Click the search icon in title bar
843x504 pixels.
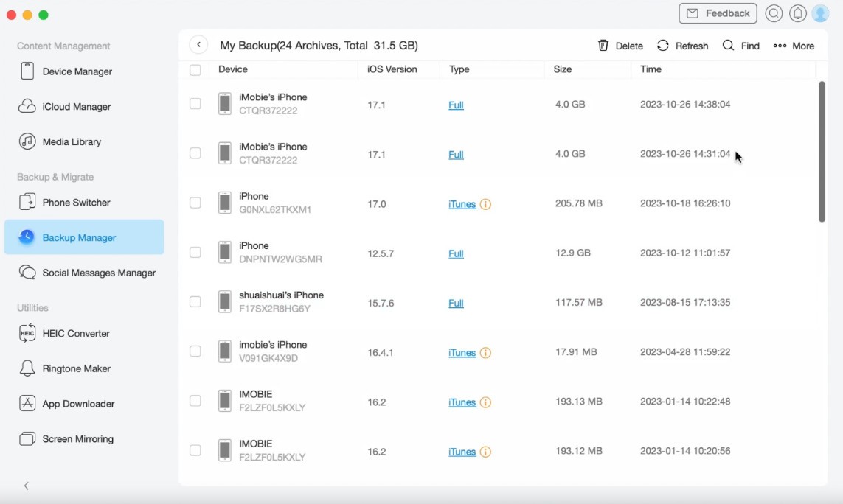(x=774, y=13)
